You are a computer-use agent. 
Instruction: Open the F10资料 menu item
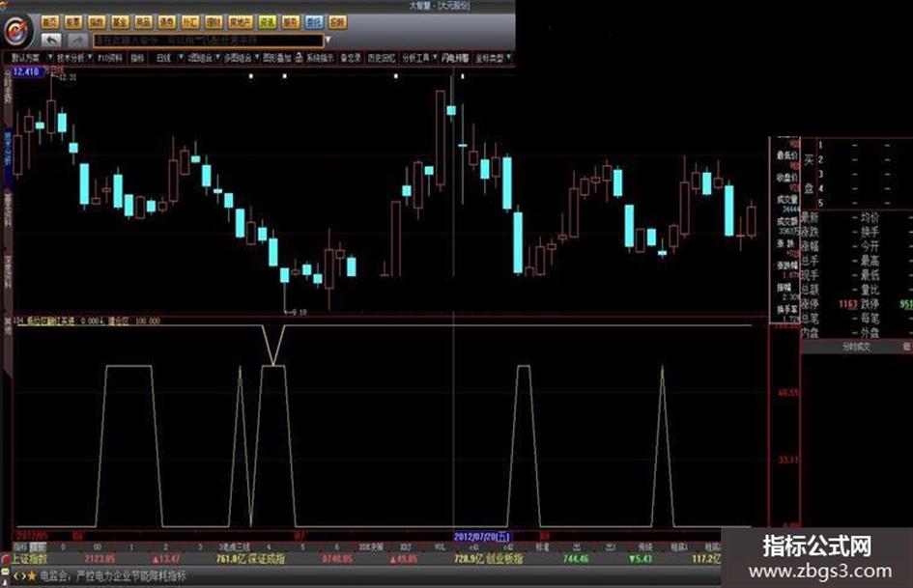[110, 58]
